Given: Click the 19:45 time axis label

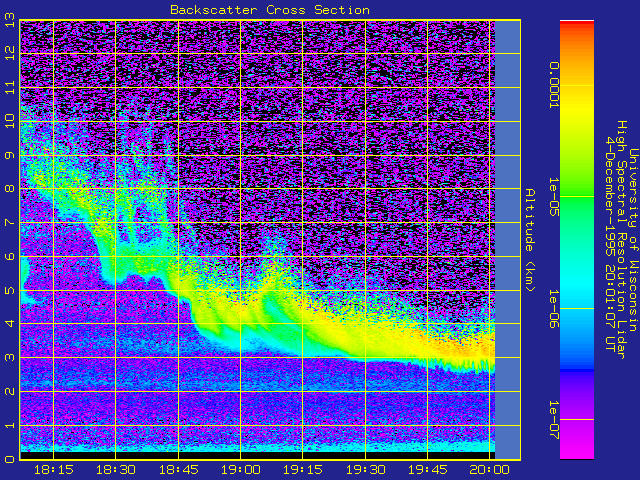Looking at the screenshot, I should click(x=427, y=470).
